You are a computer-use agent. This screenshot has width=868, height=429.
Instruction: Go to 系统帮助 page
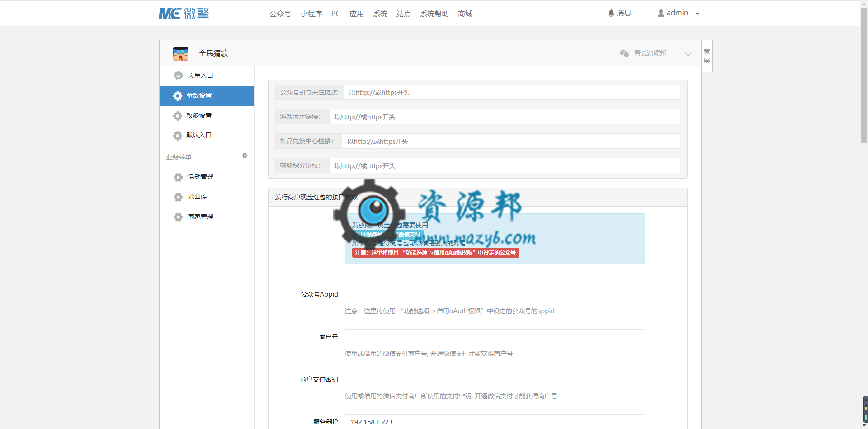[x=434, y=14]
